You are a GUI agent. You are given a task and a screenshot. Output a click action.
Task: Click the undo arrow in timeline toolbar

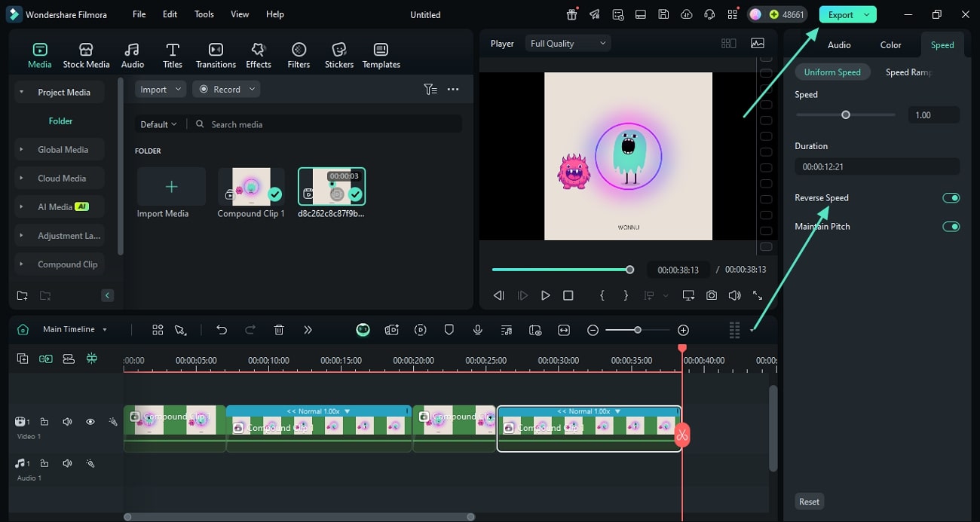[222, 330]
